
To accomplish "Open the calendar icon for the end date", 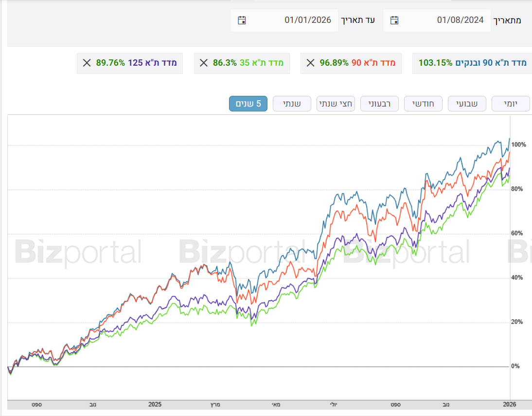I will 242,20.
